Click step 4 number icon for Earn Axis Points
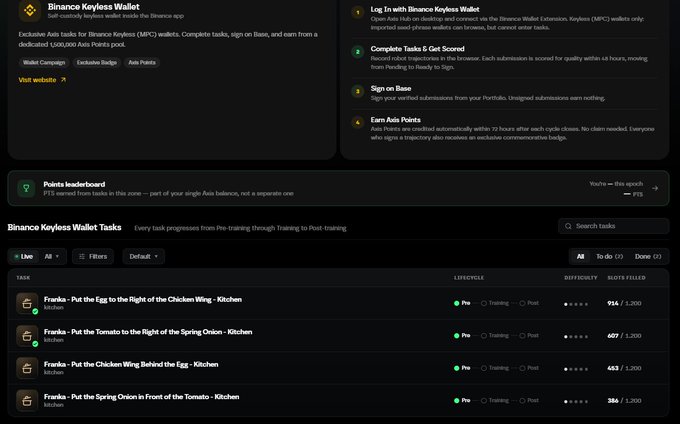The image size is (680, 424). click(358, 123)
